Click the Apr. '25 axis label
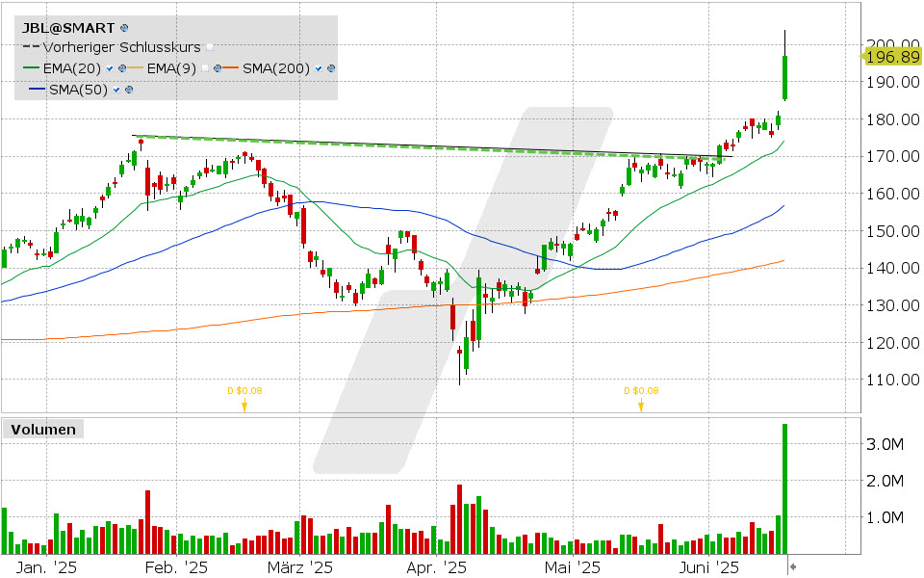This screenshot has width=924, height=578. [x=437, y=567]
